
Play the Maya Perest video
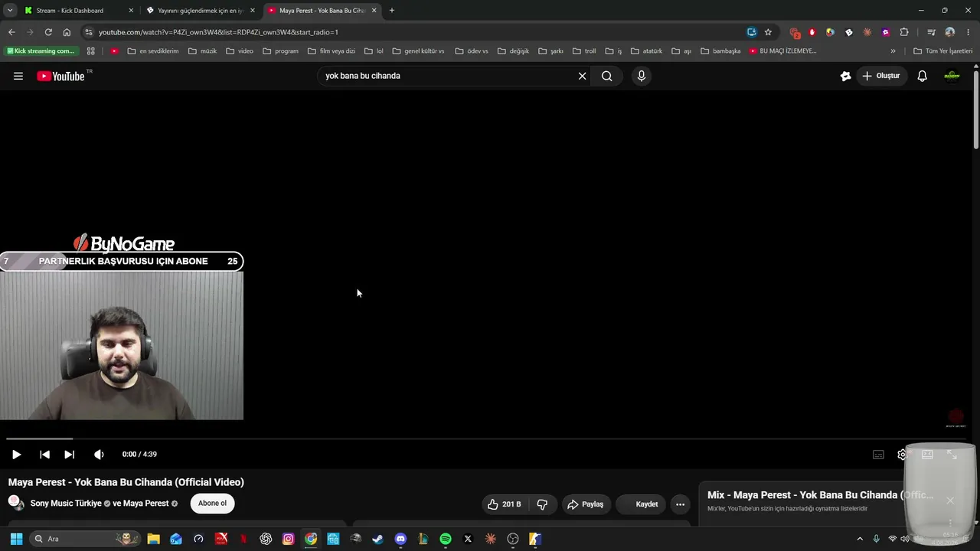(x=16, y=455)
